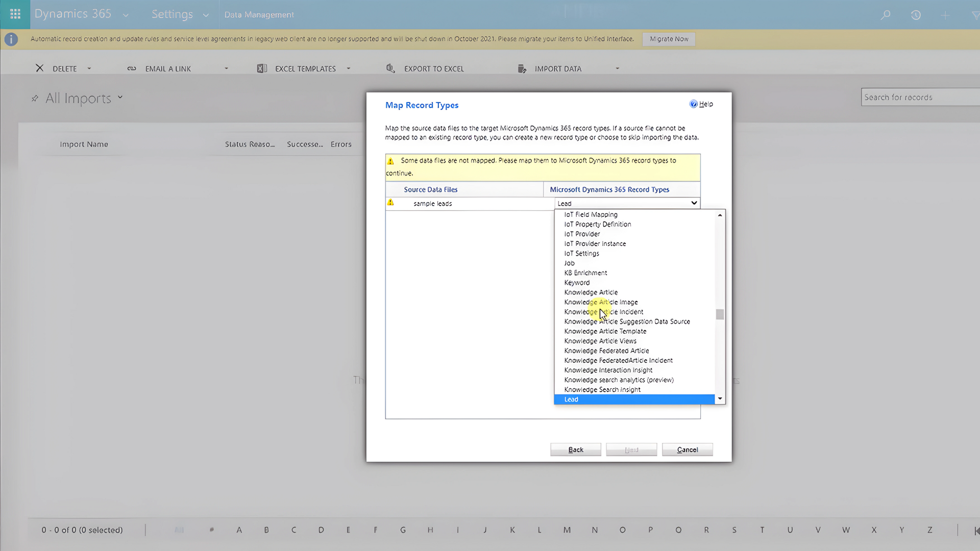Open the Email a Link dropdown arrow
The image size is (980, 551).
(x=226, y=68)
